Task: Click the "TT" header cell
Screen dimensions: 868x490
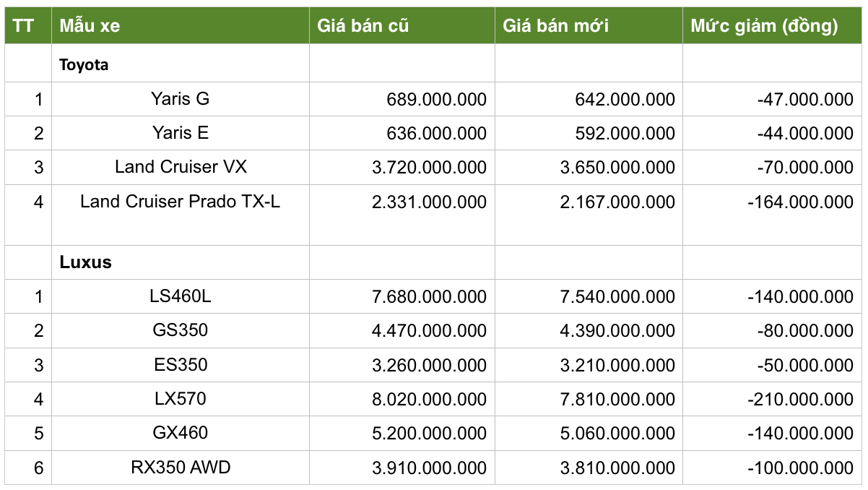Action: tap(24, 26)
